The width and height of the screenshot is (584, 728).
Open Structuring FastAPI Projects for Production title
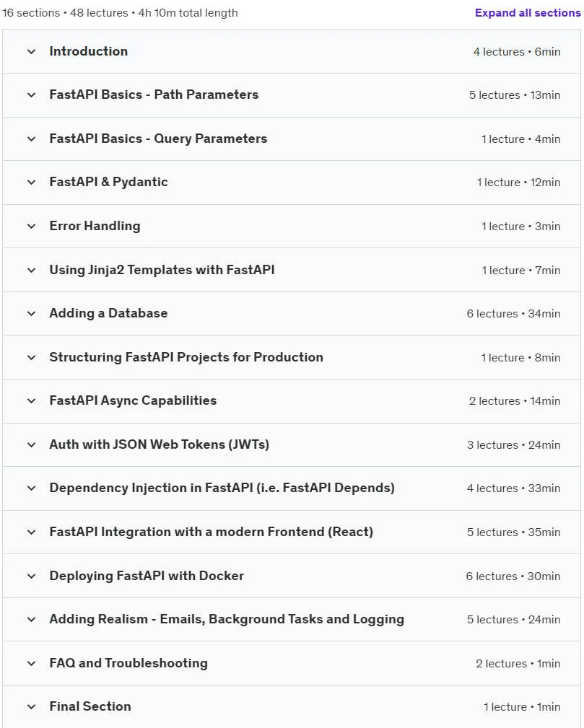(x=186, y=357)
